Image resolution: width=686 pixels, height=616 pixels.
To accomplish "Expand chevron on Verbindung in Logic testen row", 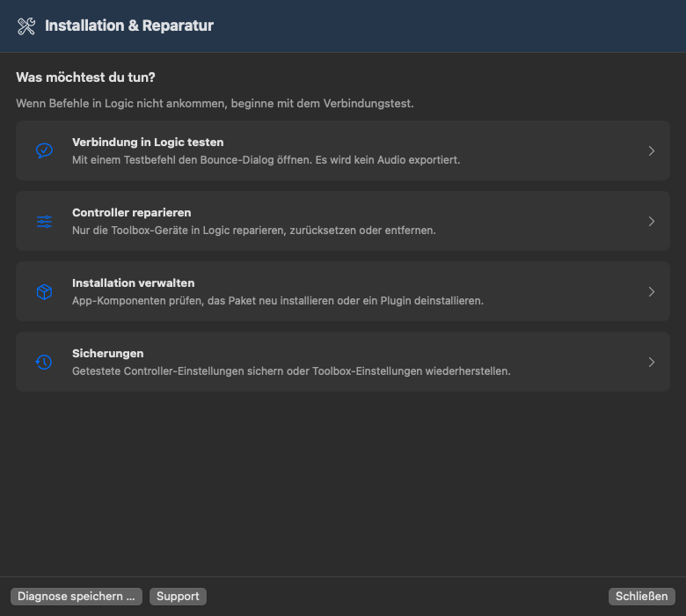I will point(652,151).
